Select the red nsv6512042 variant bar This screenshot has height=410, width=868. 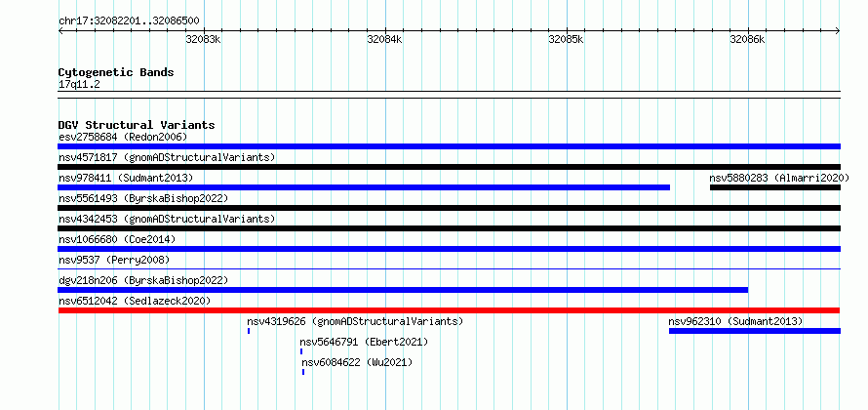pyautogui.click(x=449, y=310)
